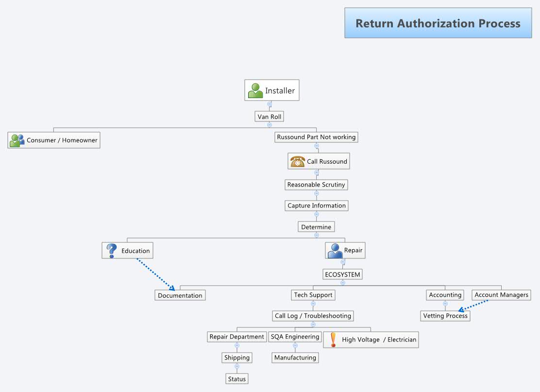The image size is (540, 392).
Task: Click the Return Authorization Process title banner
Action: click(438, 23)
